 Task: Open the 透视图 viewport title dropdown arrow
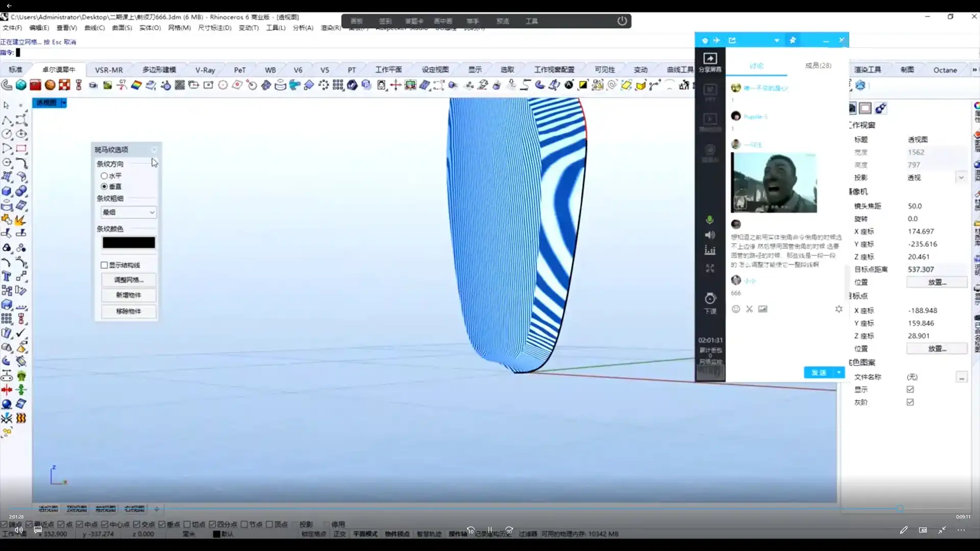(64, 103)
